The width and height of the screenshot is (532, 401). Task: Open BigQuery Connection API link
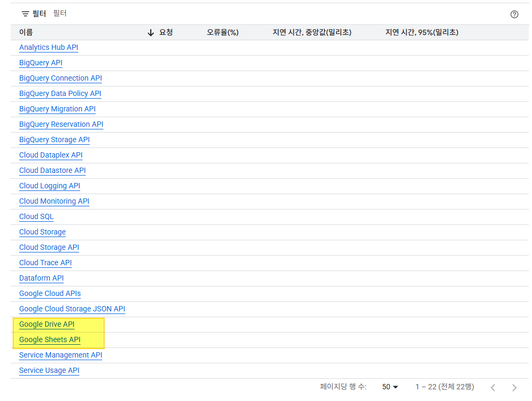[61, 78]
